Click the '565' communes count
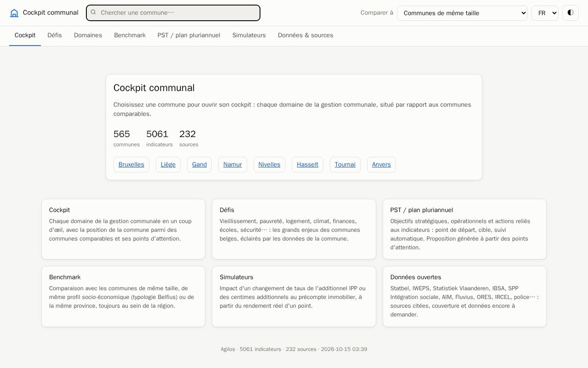This screenshot has height=368, width=588. [x=122, y=134]
